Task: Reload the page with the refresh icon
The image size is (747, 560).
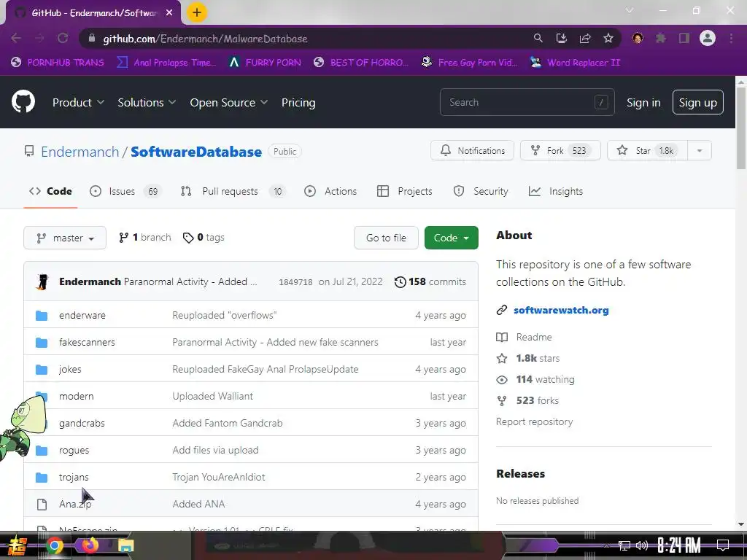Action: tap(63, 38)
